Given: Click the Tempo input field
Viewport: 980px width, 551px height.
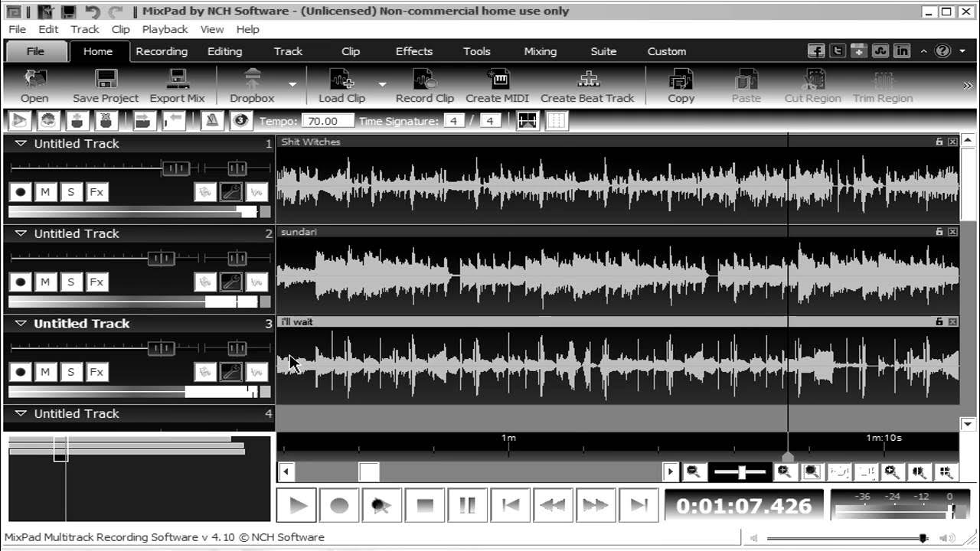Looking at the screenshot, I should (x=328, y=121).
